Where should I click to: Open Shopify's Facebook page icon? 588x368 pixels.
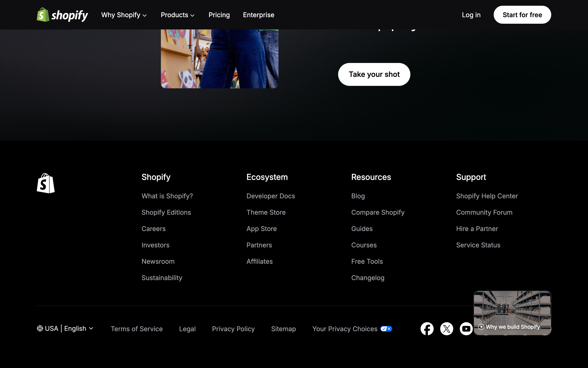427,329
